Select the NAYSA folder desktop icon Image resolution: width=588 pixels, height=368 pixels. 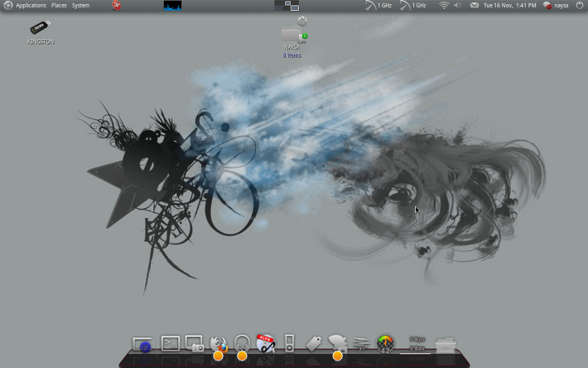[292, 42]
